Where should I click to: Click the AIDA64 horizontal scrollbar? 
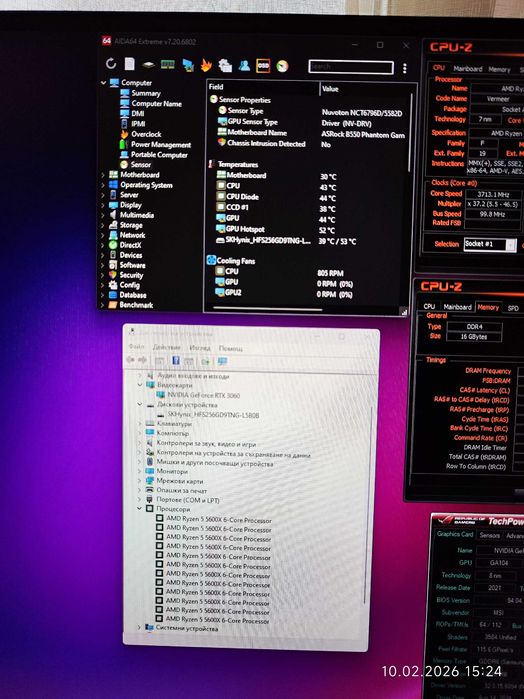pyautogui.click(x=268, y=308)
